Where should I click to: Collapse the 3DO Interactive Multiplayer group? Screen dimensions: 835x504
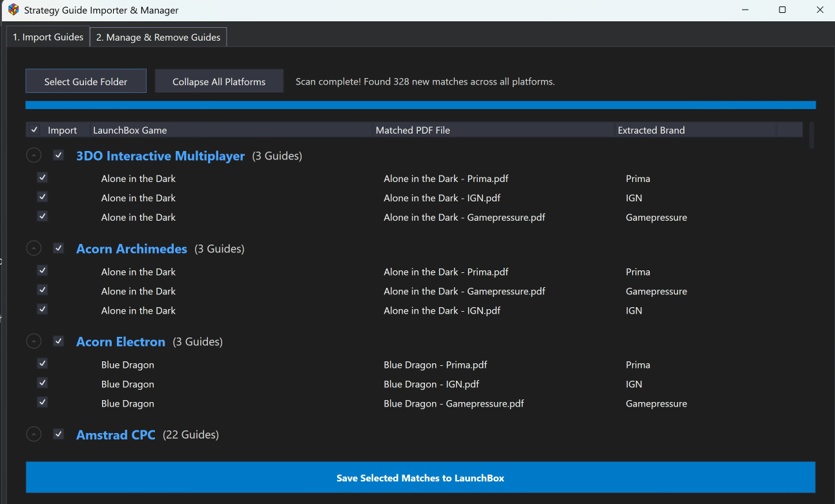click(34, 156)
